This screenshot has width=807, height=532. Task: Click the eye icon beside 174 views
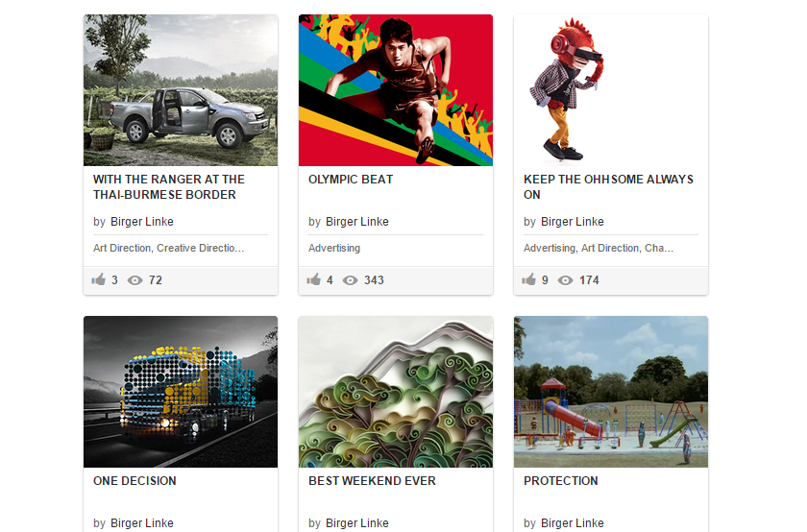coord(565,280)
